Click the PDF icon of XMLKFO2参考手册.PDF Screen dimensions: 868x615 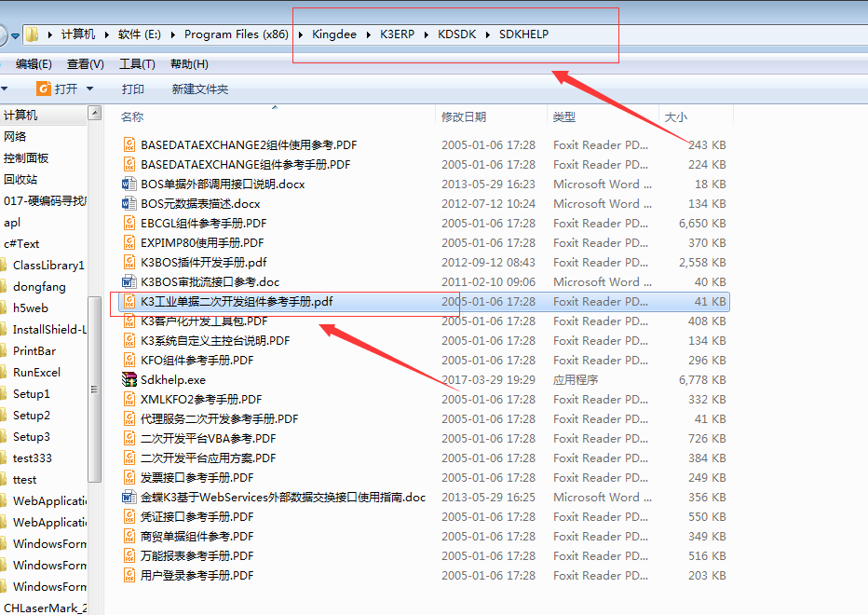129,400
